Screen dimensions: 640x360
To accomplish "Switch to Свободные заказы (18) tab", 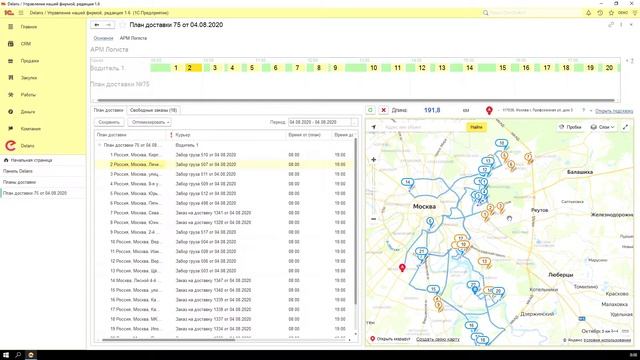I will [x=153, y=110].
